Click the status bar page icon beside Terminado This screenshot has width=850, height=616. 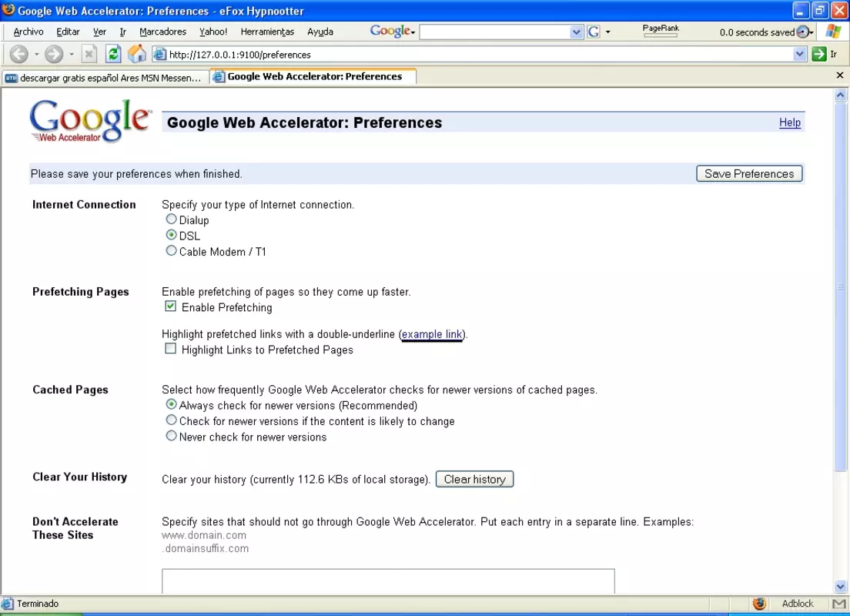point(8,604)
